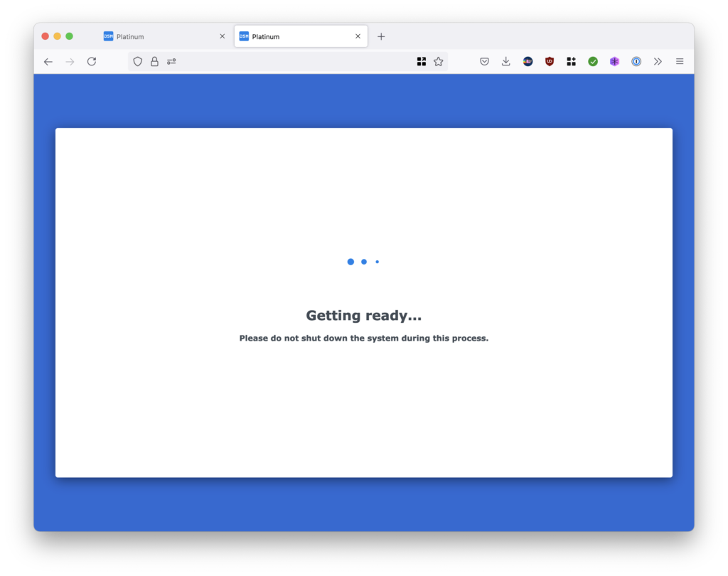728x576 pixels.
Task: Maximize the window using green button
Action: click(x=69, y=36)
